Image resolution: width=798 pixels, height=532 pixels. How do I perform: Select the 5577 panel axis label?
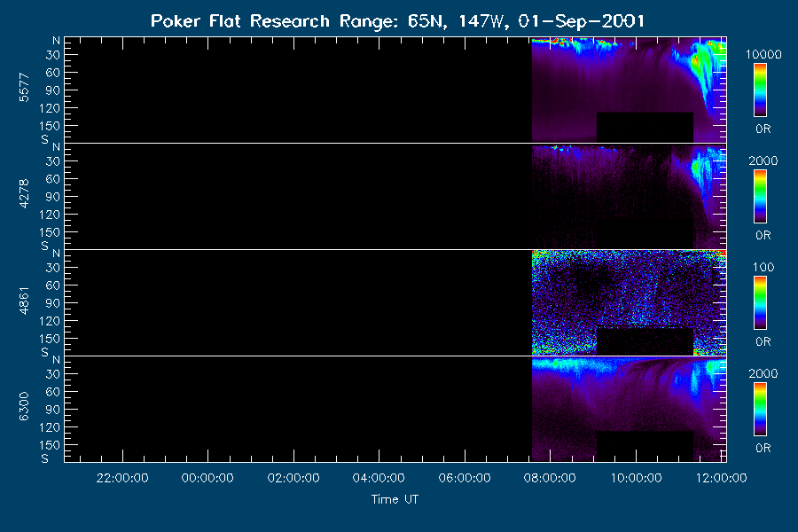[24, 88]
